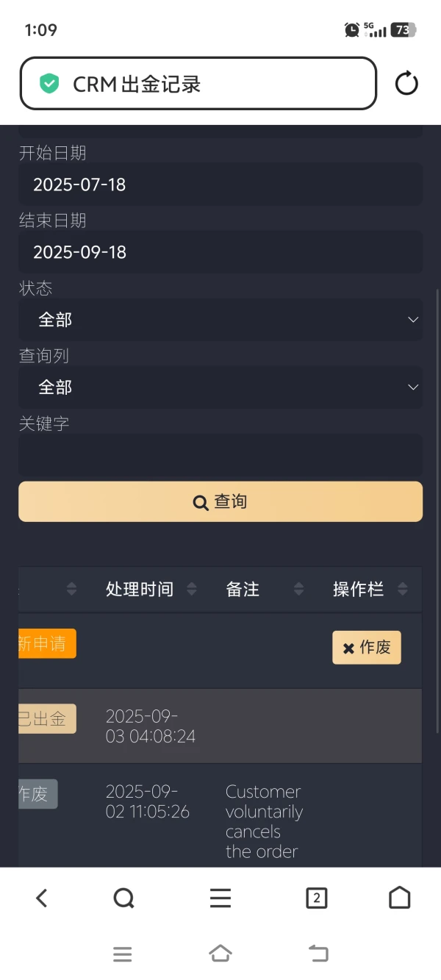This screenshot has height=980, width=441.
Task: Toggle sorting on the 处理时间 column
Action: tap(190, 588)
